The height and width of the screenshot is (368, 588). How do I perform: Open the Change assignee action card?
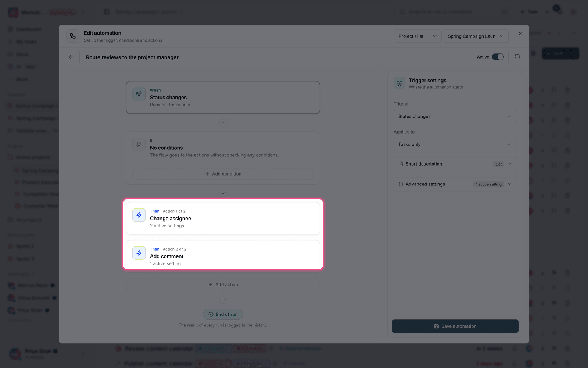pos(223,219)
